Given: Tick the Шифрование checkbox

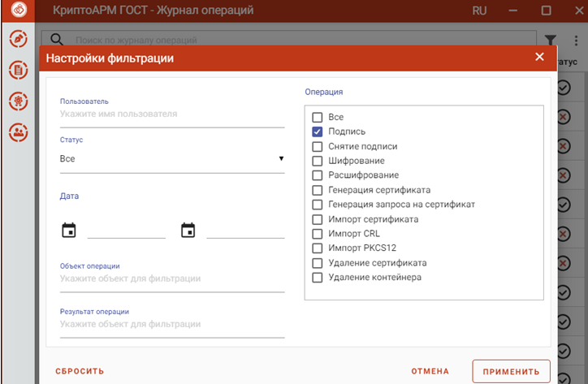Looking at the screenshot, I should 318,161.
